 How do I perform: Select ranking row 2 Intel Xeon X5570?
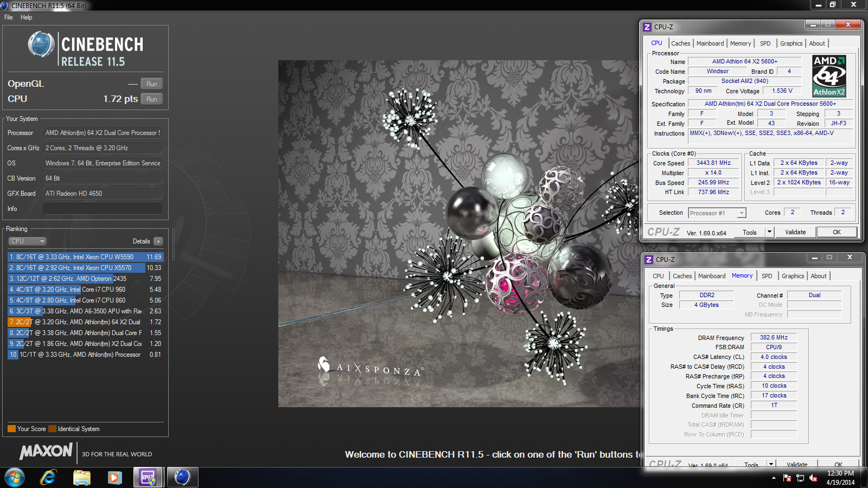pos(85,268)
